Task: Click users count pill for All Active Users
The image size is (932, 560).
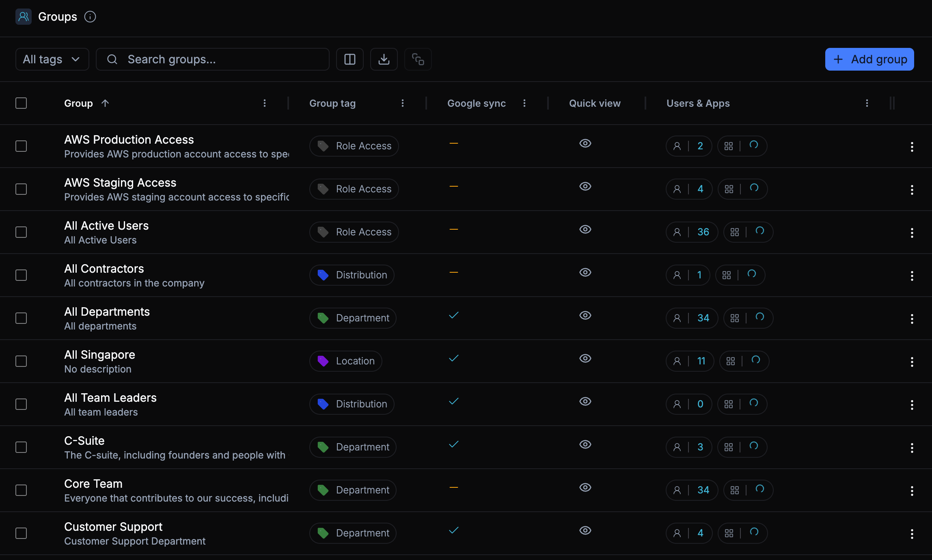Action: click(x=692, y=232)
